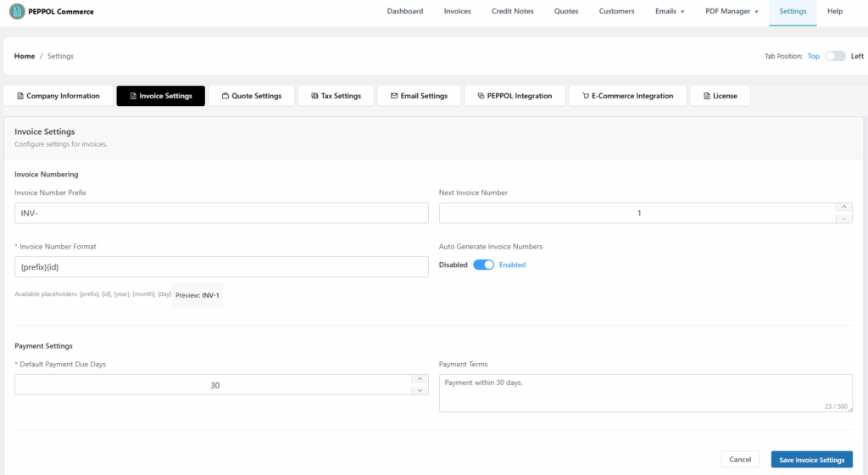Click the calculator icon on Tax Settings tab
Screen dimensions: 868x475
click(x=314, y=96)
